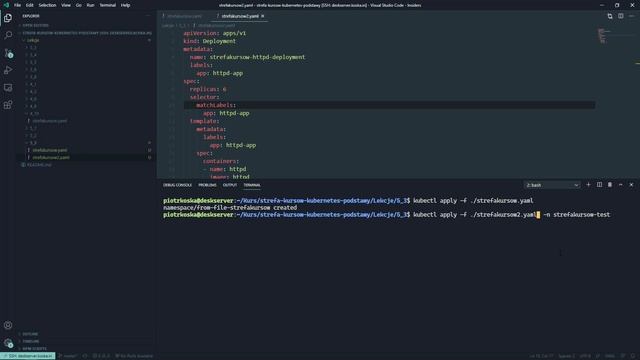Open the Explorer view in activity bar
The height and width of the screenshot is (360, 640).
[8, 18]
